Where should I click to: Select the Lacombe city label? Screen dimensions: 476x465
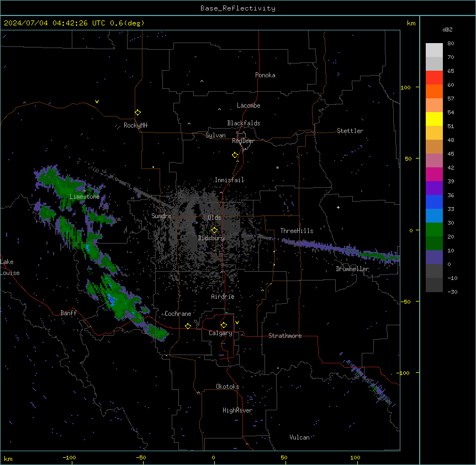(x=248, y=105)
